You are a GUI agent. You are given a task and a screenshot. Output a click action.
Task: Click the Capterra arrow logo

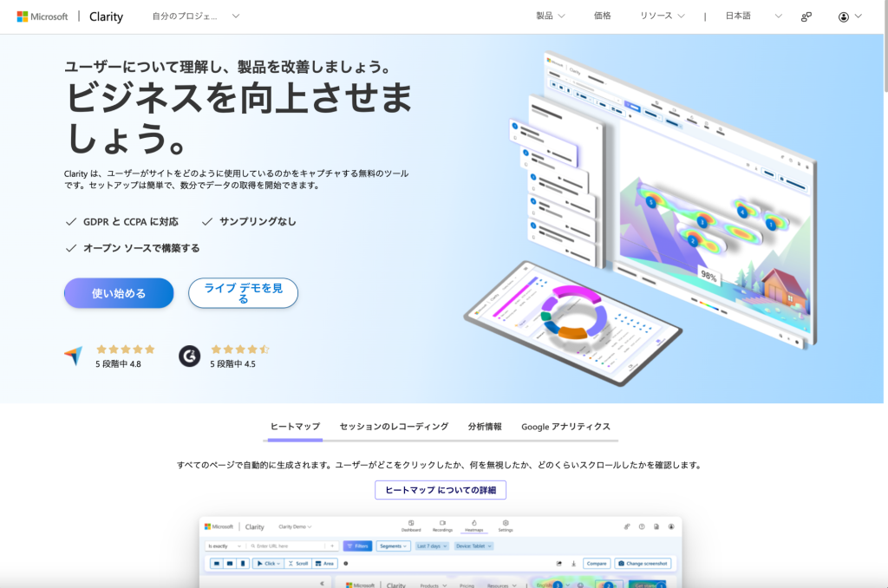(x=74, y=356)
